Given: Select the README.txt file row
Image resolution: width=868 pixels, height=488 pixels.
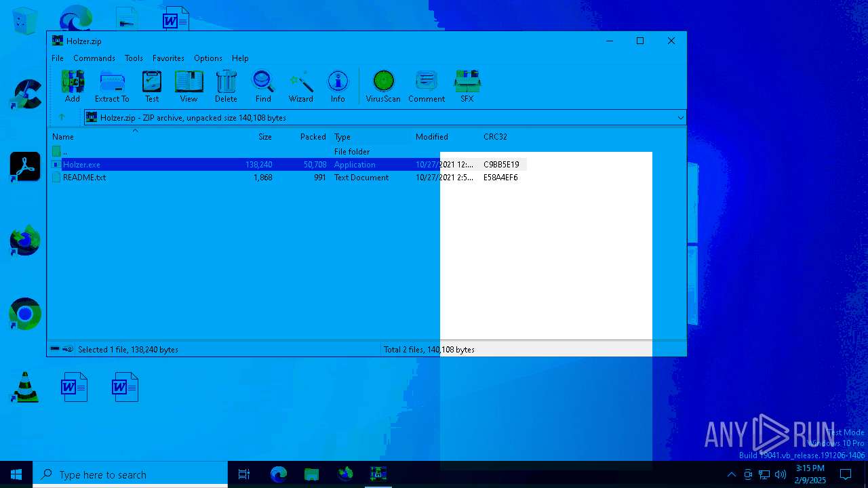Looking at the screenshot, I should point(288,178).
